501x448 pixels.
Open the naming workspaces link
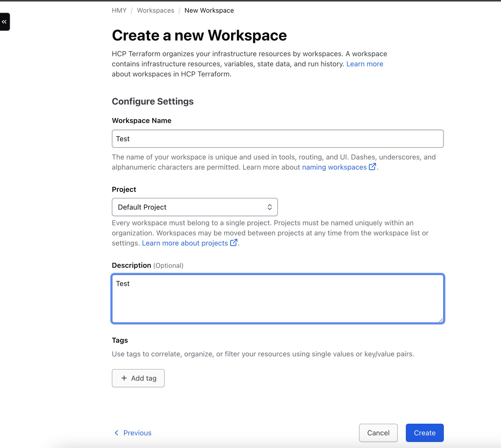(x=334, y=167)
